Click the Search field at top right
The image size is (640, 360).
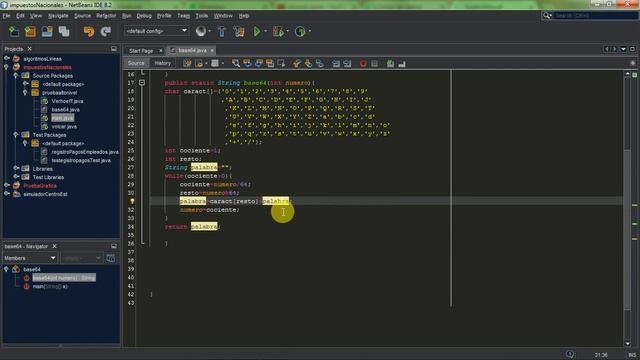(596, 16)
